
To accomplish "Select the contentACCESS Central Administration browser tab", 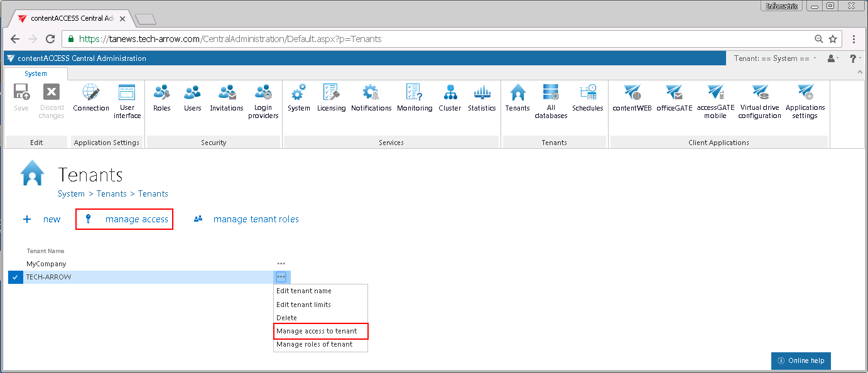I will [x=71, y=19].
